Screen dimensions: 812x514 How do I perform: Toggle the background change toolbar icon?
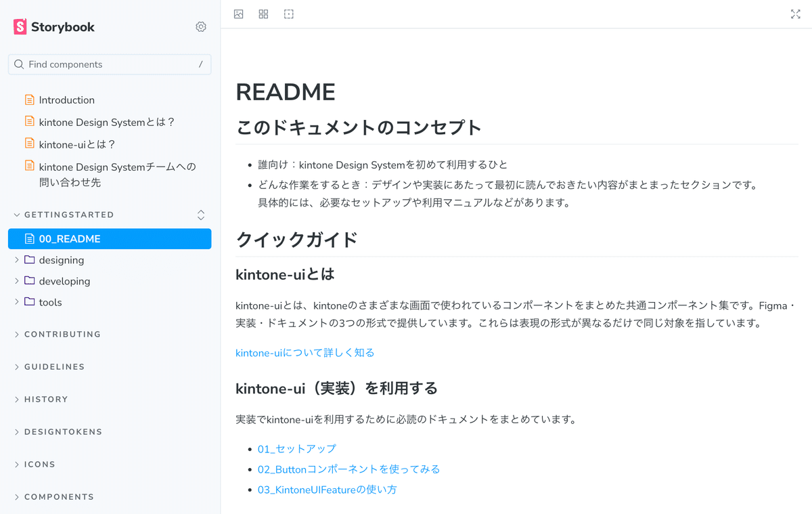pos(238,14)
